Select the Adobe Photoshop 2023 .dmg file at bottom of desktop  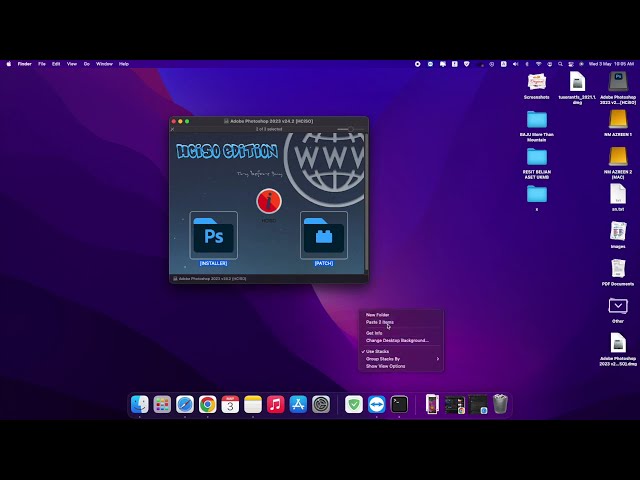pos(618,343)
